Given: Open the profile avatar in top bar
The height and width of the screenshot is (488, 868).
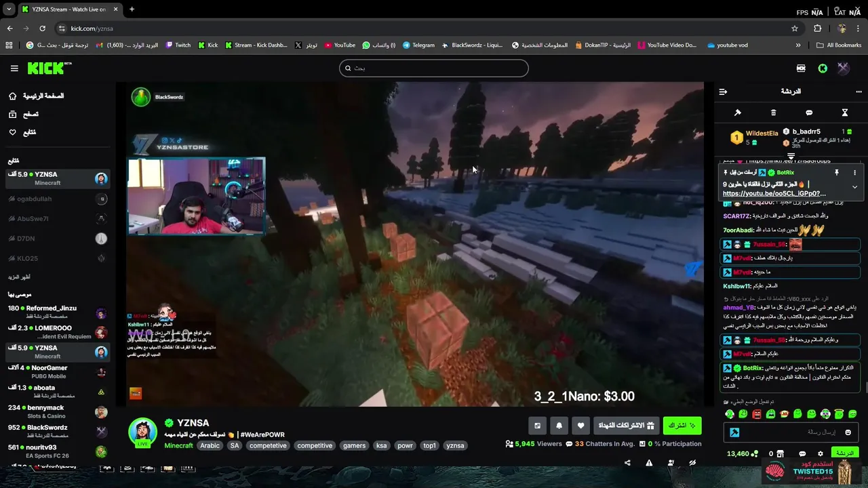Looking at the screenshot, I should (x=844, y=68).
